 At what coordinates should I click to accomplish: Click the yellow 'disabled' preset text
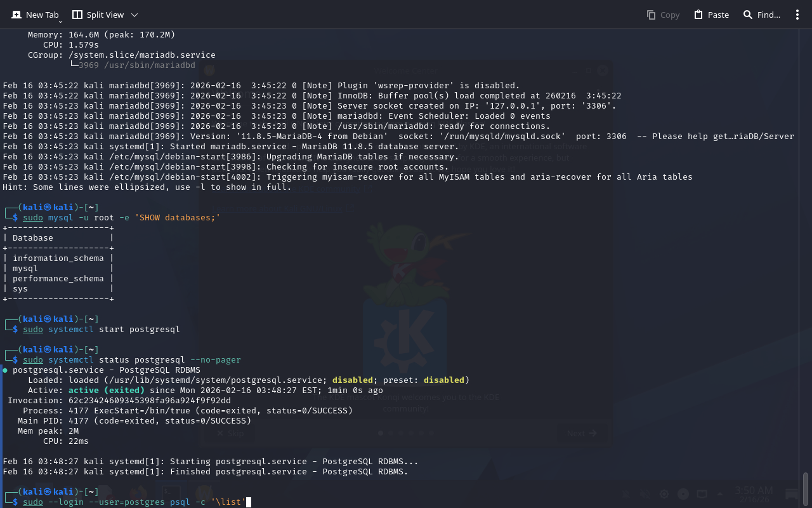[444, 380]
